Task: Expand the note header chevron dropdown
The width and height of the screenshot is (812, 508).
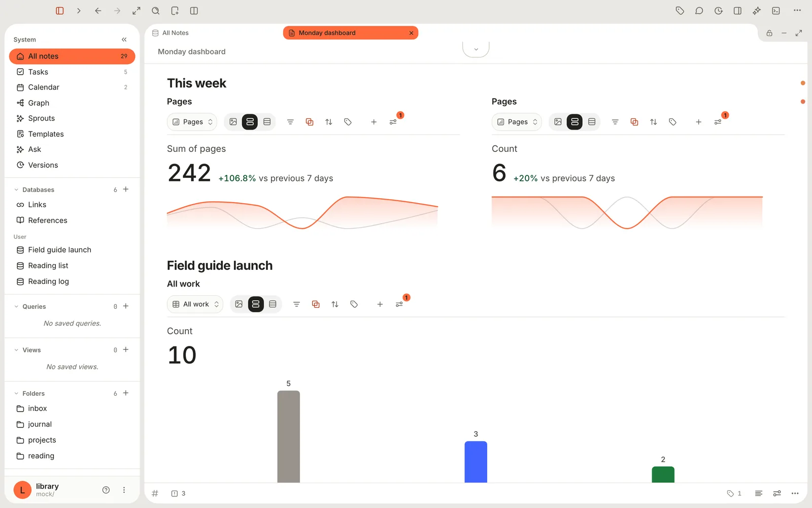Action: (476, 49)
